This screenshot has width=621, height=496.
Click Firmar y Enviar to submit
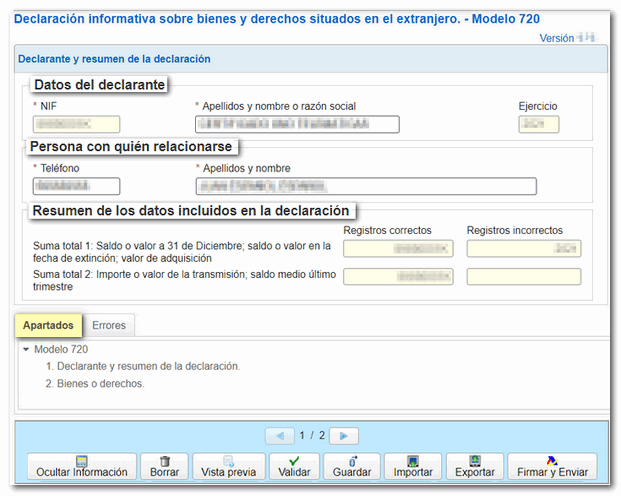pyautogui.click(x=551, y=466)
